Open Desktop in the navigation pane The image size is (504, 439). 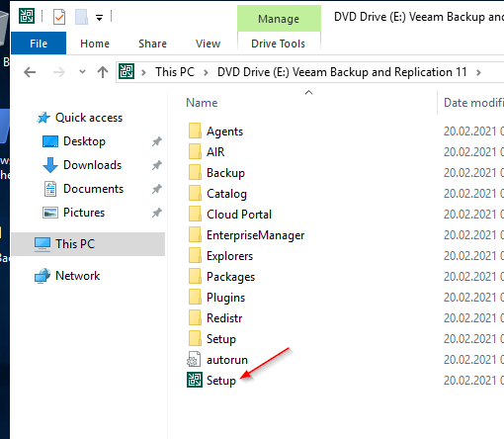pos(84,141)
